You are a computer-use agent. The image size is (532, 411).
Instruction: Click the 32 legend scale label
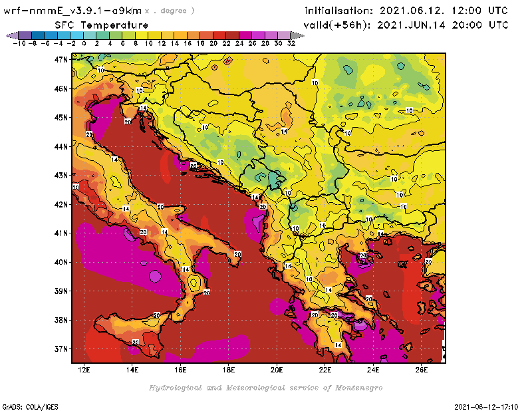(x=291, y=43)
